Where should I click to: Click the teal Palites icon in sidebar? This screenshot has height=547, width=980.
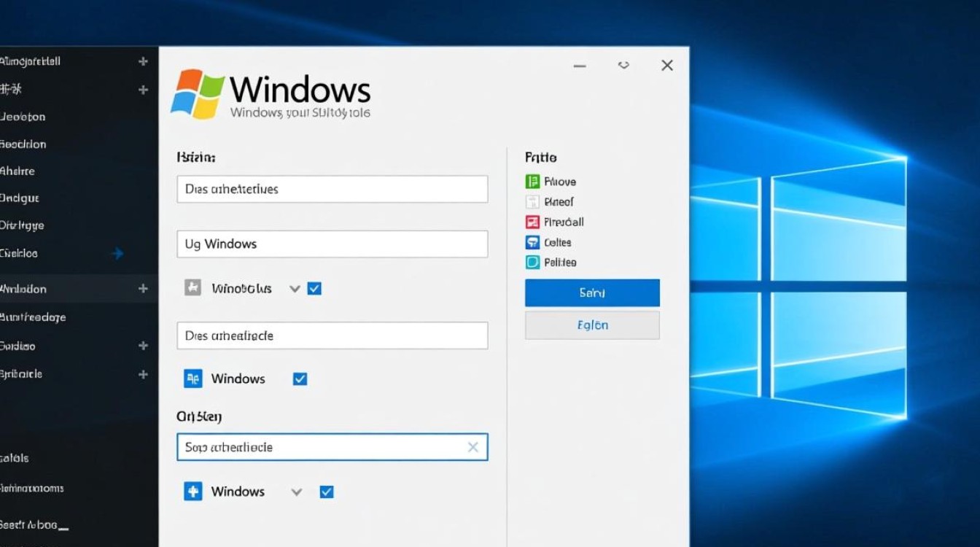point(532,262)
